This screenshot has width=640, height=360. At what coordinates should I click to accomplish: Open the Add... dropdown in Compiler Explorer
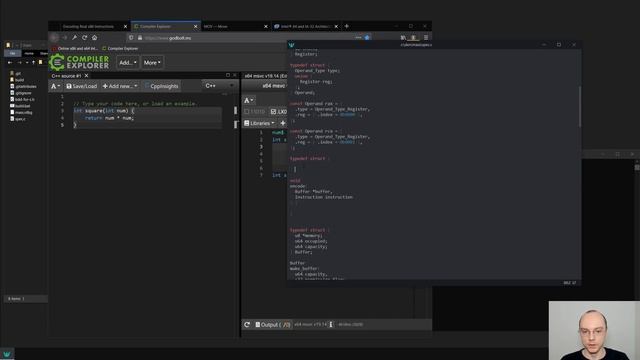pos(128,62)
